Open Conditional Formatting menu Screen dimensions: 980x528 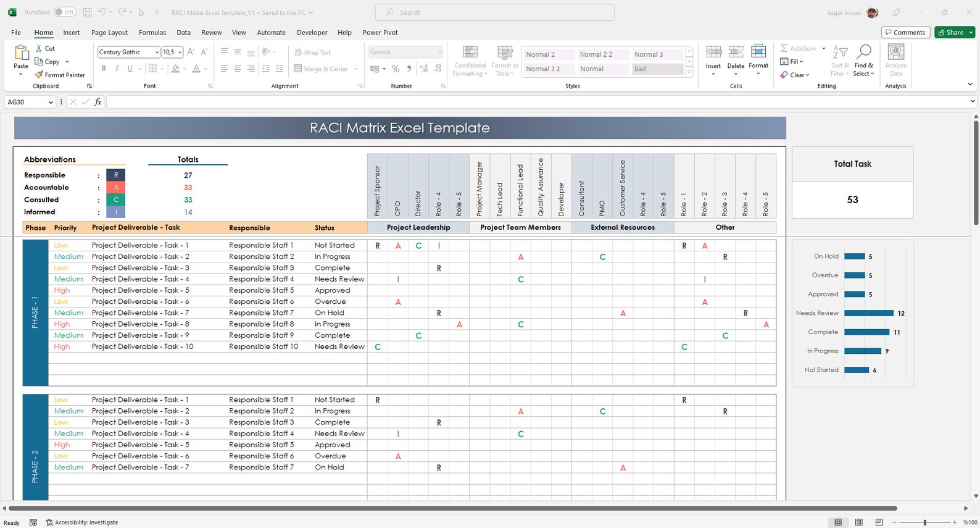coord(470,61)
